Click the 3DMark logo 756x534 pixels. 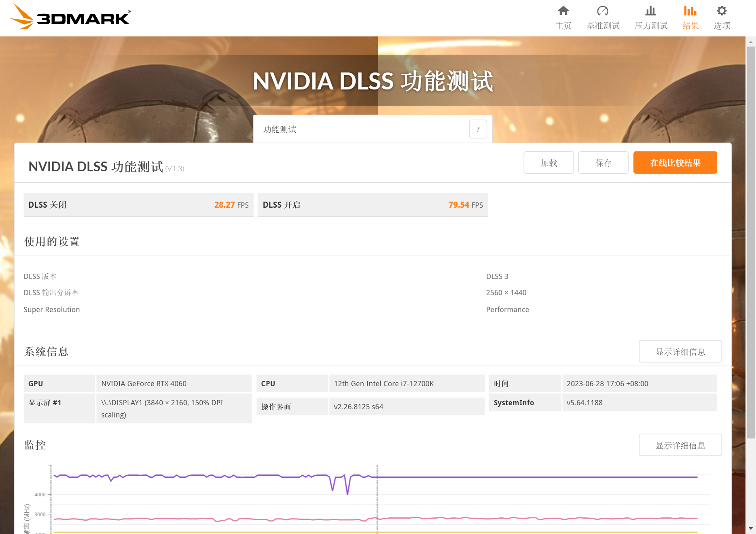pos(70,17)
